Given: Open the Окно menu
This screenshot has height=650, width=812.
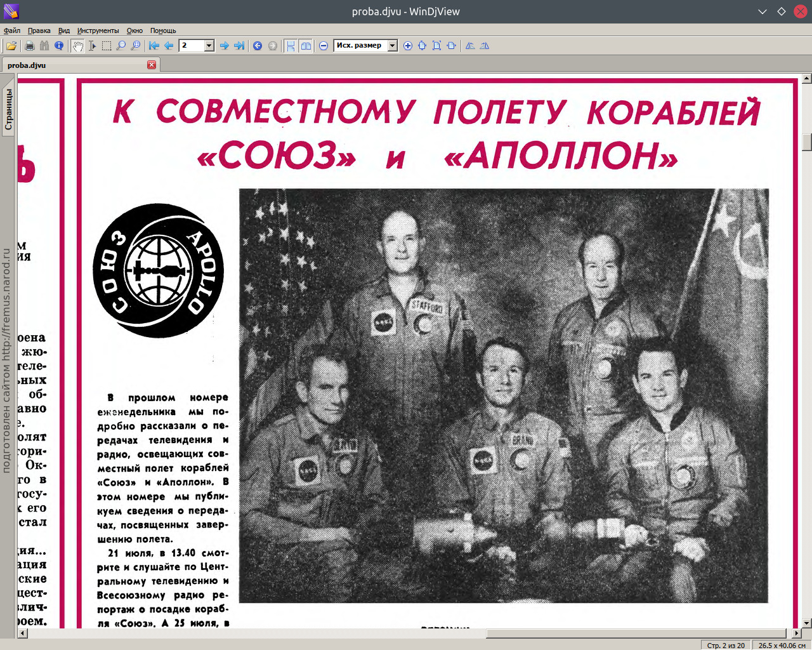Looking at the screenshot, I should (134, 30).
